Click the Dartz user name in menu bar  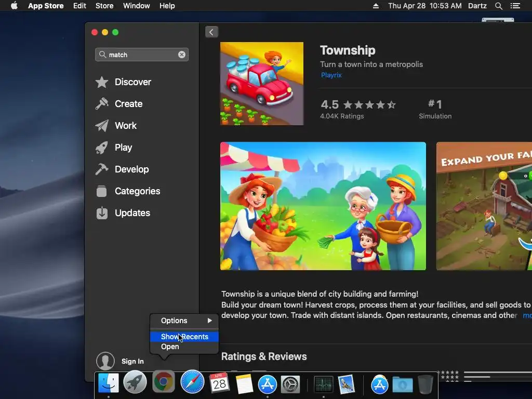pyautogui.click(x=477, y=6)
